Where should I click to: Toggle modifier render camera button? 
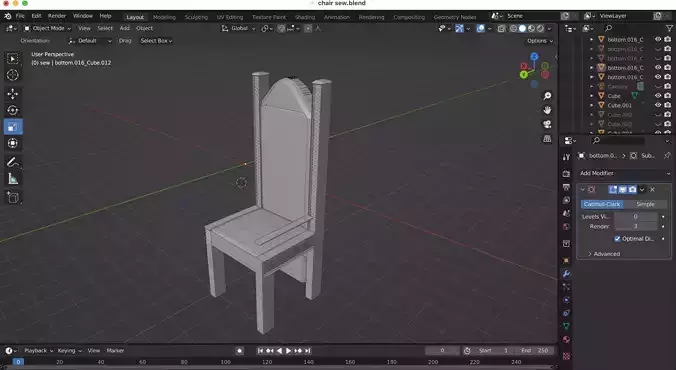click(x=632, y=189)
